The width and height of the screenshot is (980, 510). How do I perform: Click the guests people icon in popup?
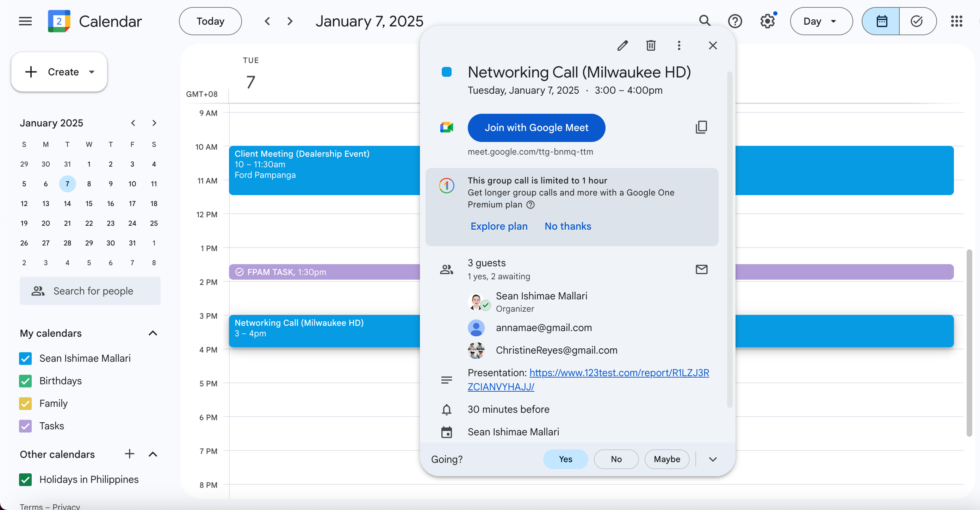point(447,270)
